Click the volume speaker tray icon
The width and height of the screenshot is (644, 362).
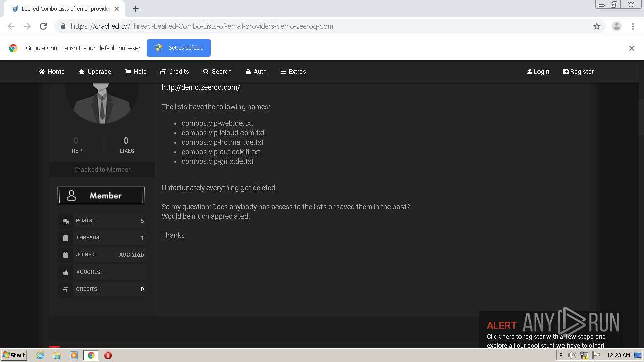coord(572,355)
